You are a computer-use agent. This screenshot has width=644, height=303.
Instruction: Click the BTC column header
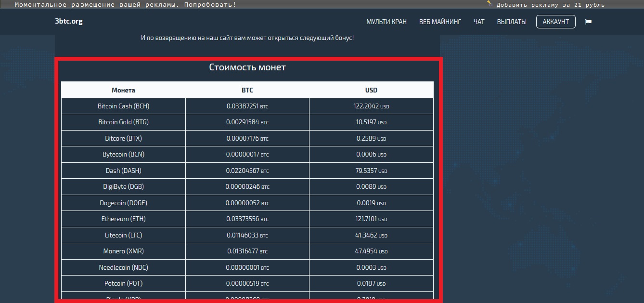click(x=247, y=90)
